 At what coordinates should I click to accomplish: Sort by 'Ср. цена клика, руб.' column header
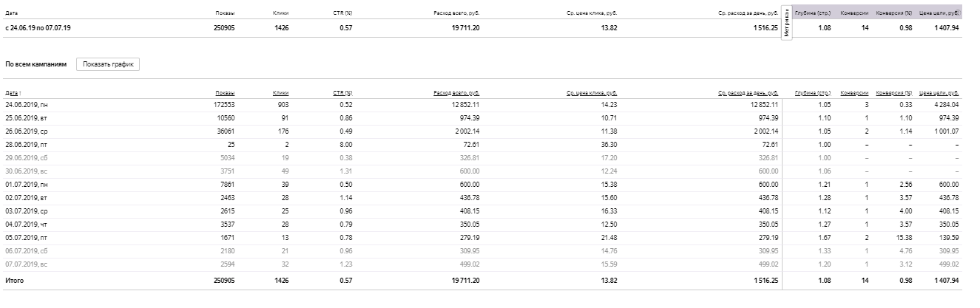click(x=592, y=93)
